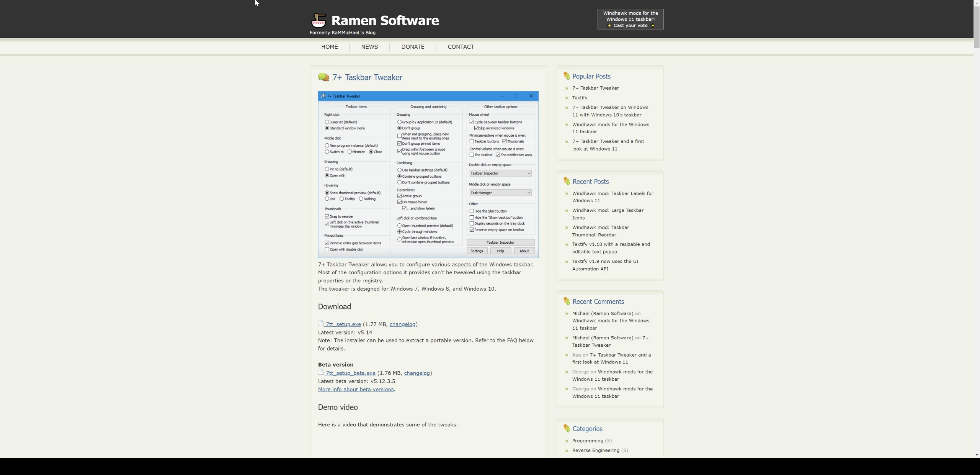Image resolution: width=980 pixels, height=475 pixels.
Task: Toggle 'Hide the Start button' checkbox in screenshot
Action: (x=472, y=211)
